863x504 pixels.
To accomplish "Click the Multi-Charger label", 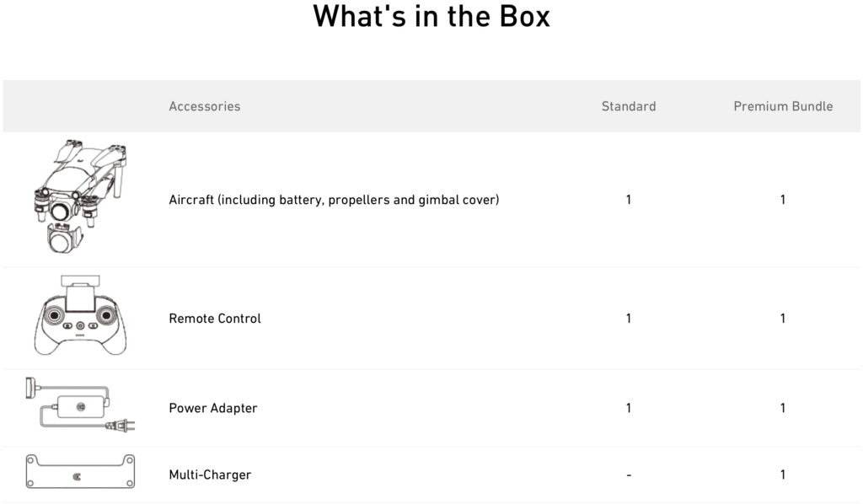I will pyautogui.click(x=210, y=475).
